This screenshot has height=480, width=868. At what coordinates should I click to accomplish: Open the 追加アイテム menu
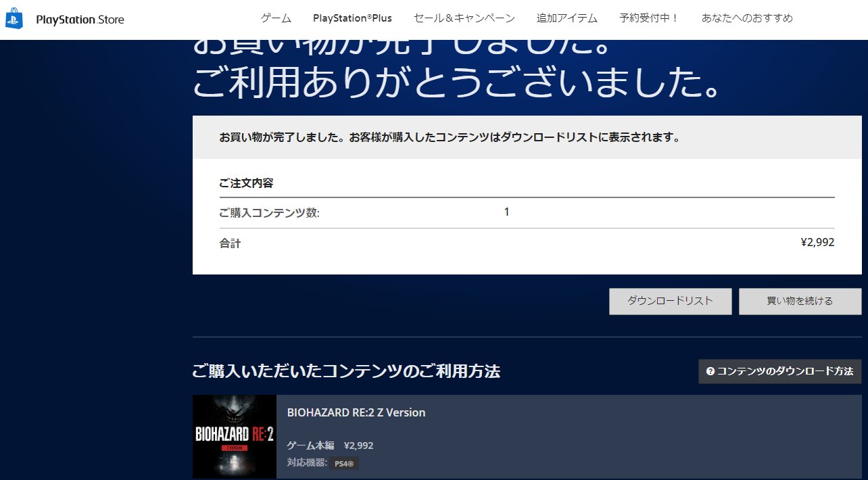(x=567, y=18)
